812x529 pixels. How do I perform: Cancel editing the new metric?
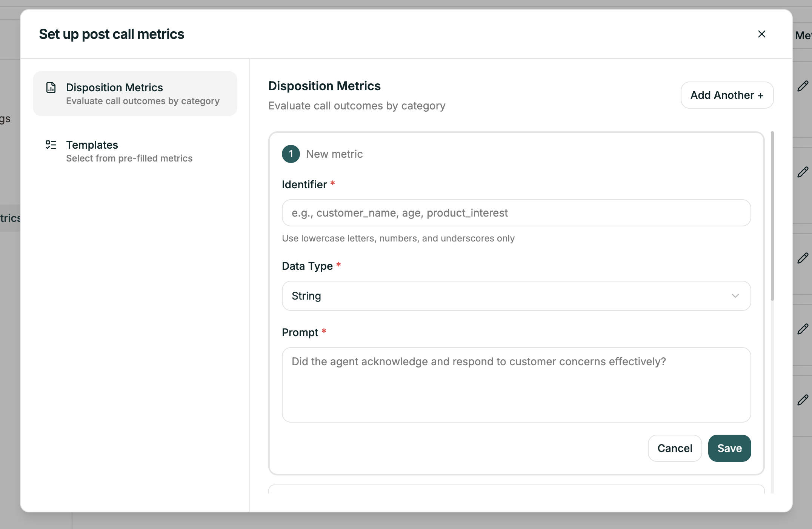tap(675, 448)
